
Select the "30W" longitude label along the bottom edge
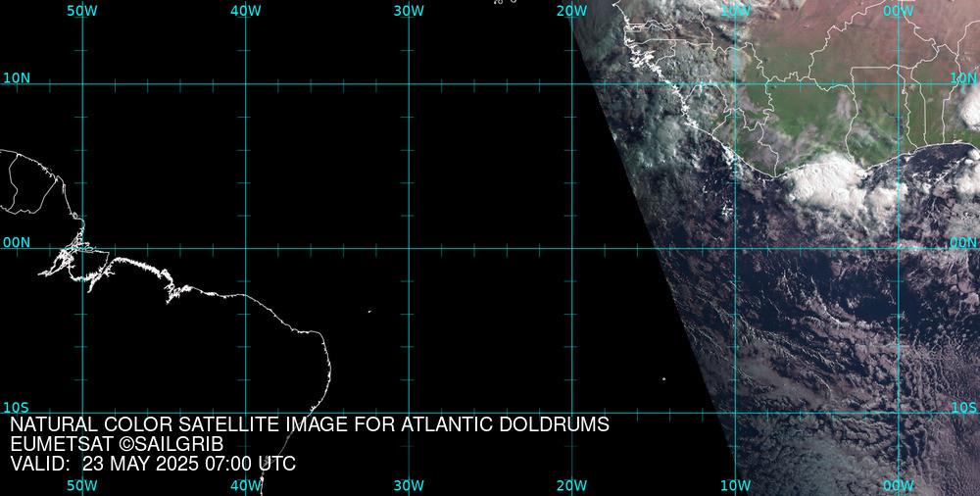click(409, 486)
